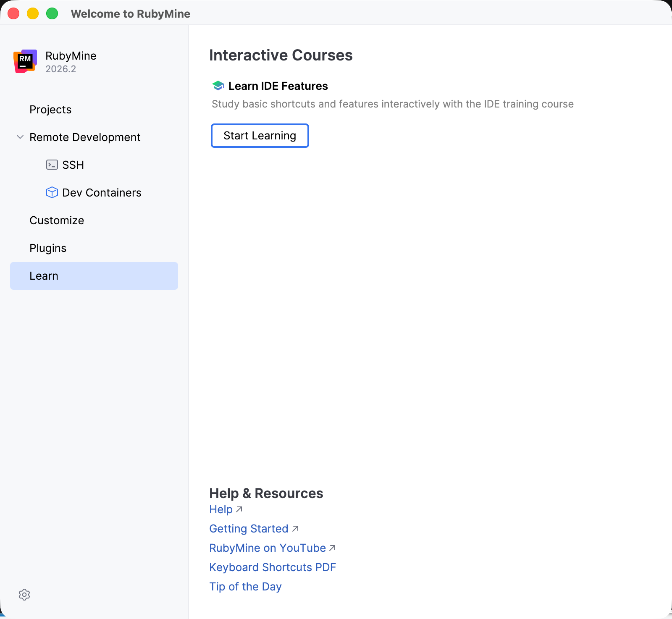
Task: Open the Keyboard Shortcuts PDF link
Action: [x=273, y=567]
